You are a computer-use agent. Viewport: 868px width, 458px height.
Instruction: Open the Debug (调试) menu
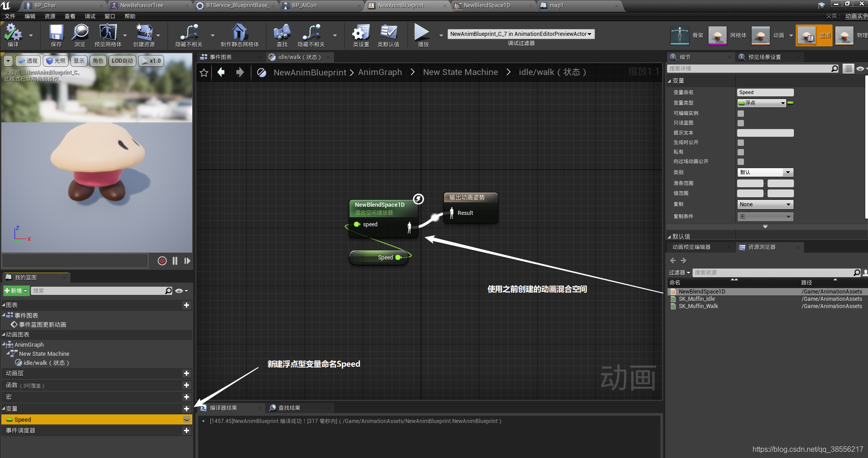tap(90, 16)
